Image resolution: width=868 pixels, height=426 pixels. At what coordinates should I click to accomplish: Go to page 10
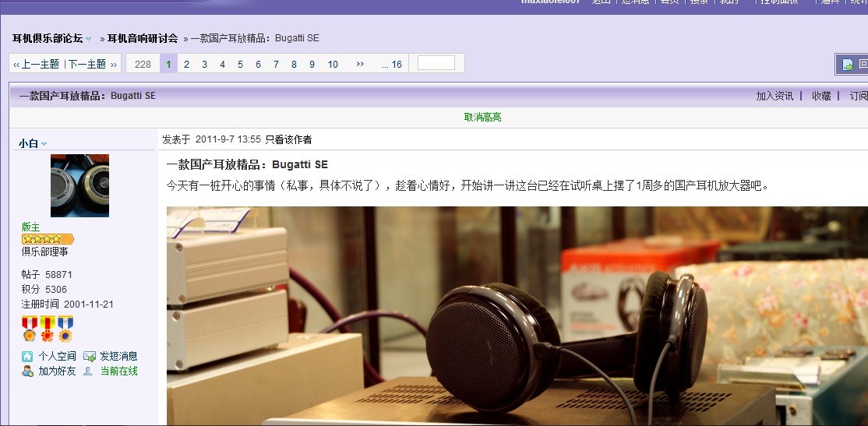[x=333, y=64]
